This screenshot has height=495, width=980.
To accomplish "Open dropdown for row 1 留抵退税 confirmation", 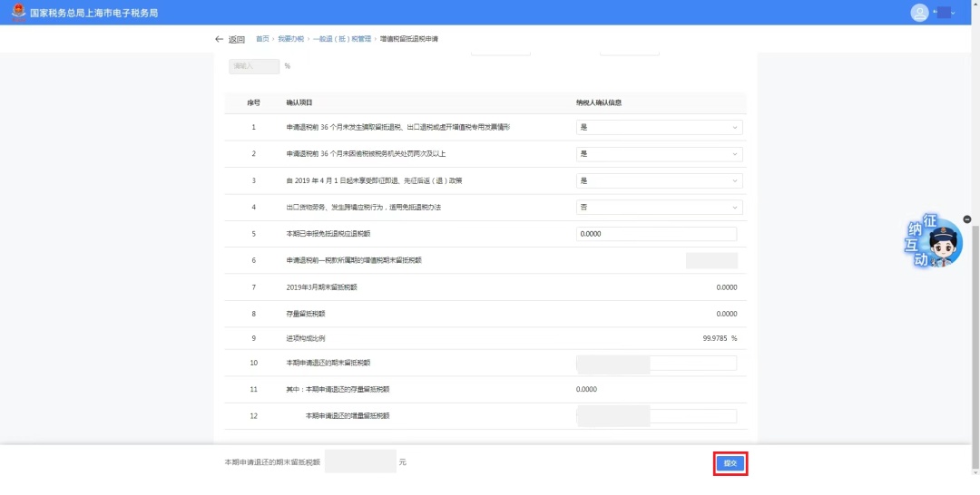I will coord(659,128).
